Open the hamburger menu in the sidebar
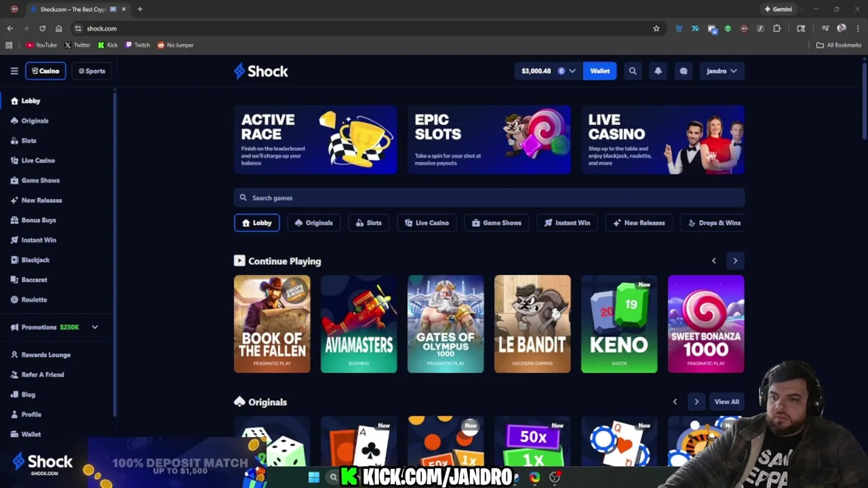The height and width of the screenshot is (488, 868). tap(14, 70)
